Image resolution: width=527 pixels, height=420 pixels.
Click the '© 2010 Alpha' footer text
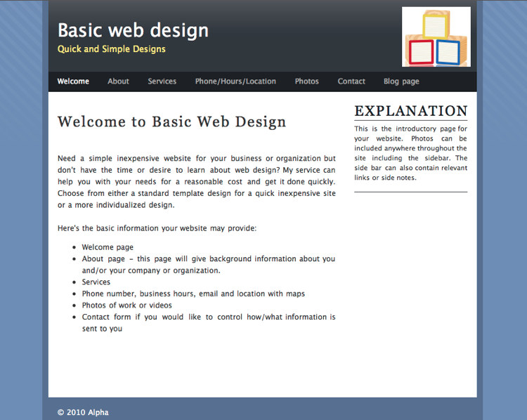point(83,412)
